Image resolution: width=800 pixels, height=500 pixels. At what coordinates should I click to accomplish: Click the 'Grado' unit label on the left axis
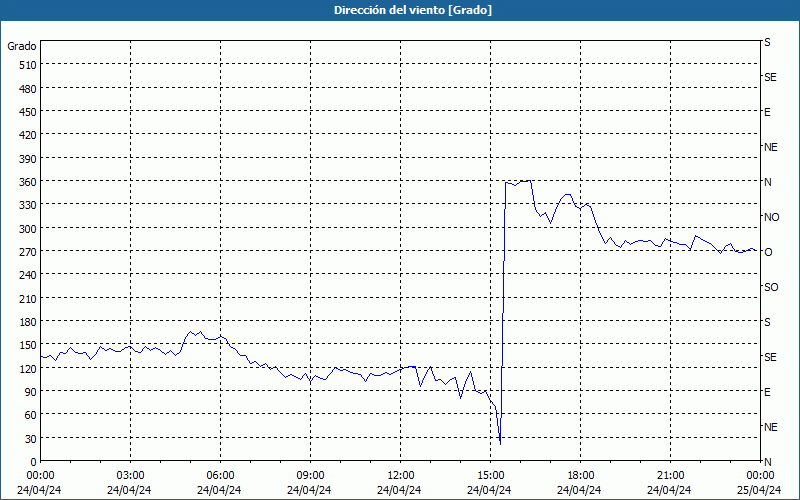coord(22,46)
